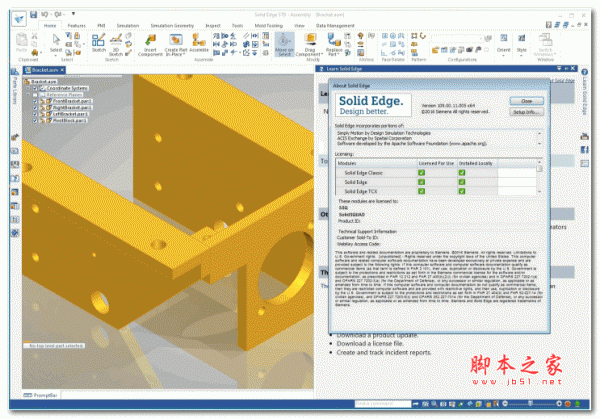
Task: Click the Save icon in quick access toolbar
Action: [34, 15]
